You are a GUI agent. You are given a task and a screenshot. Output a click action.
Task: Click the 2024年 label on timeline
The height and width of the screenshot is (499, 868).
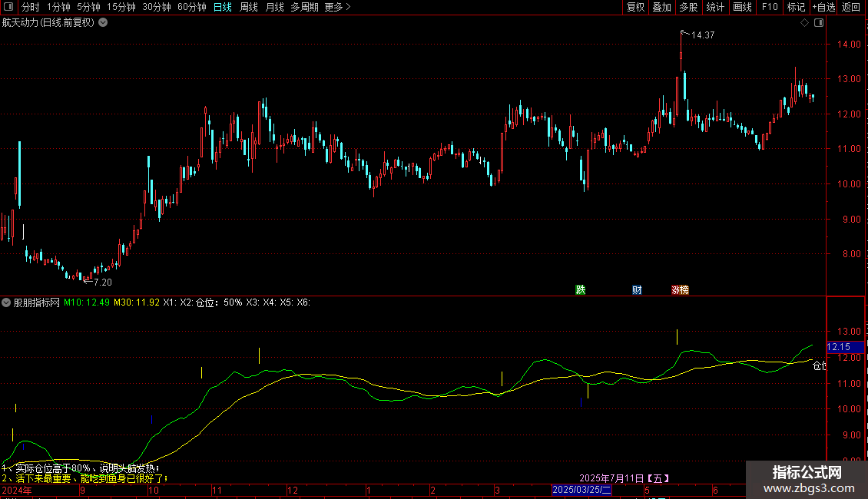point(17,490)
